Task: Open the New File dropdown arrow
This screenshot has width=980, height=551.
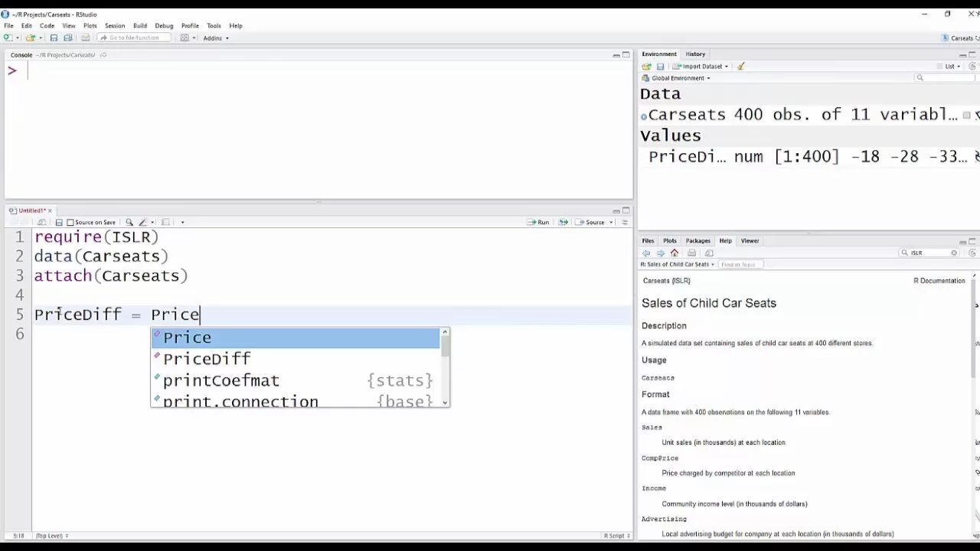Action: point(17,38)
